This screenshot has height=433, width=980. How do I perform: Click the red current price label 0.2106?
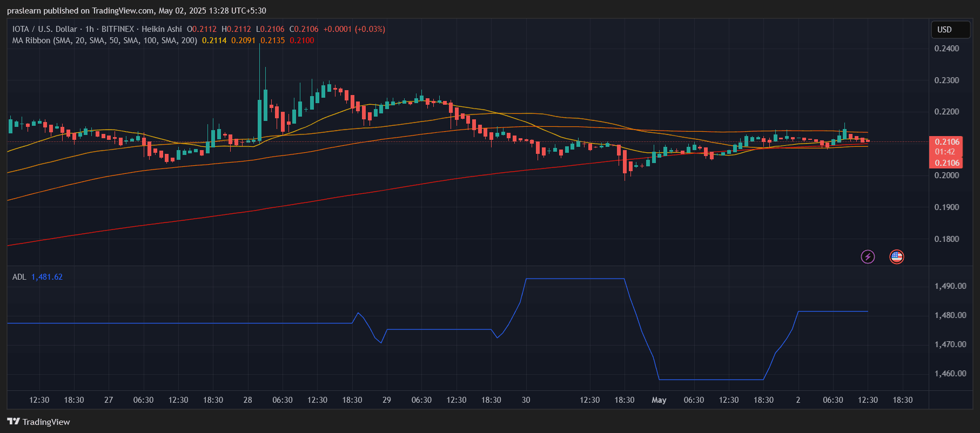(x=947, y=142)
